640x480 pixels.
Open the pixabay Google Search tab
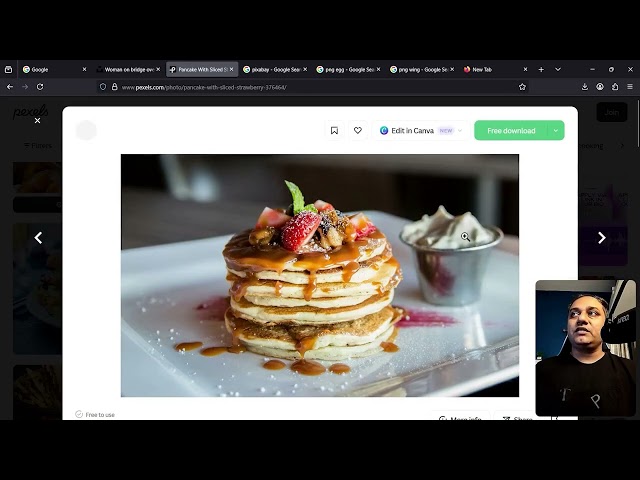275,70
